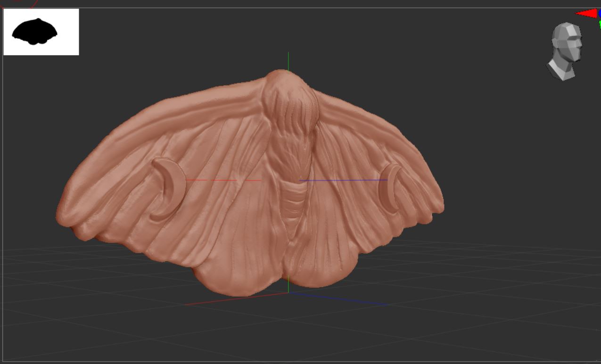Select the moth sculpt in the viewport
601x364 pixels.
[x=250, y=183]
